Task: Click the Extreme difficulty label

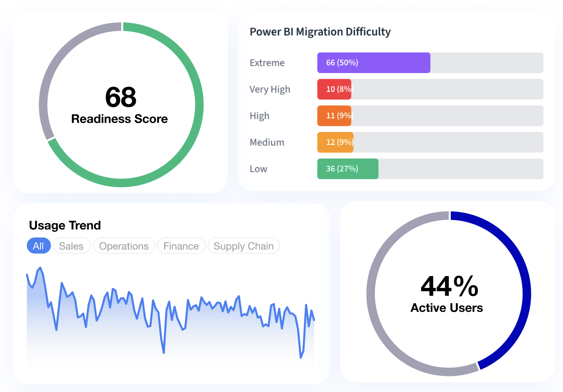Action: 267,63
